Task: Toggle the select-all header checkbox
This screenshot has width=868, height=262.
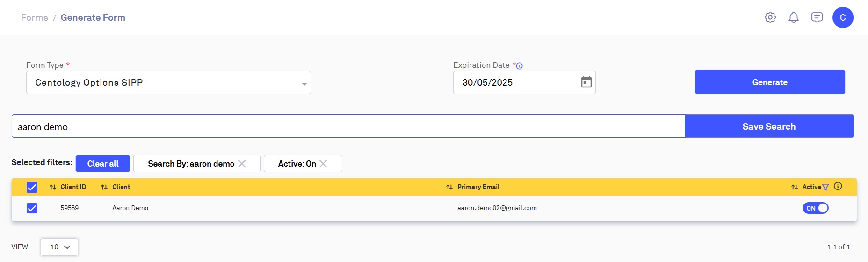Action: (x=32, y=187)
